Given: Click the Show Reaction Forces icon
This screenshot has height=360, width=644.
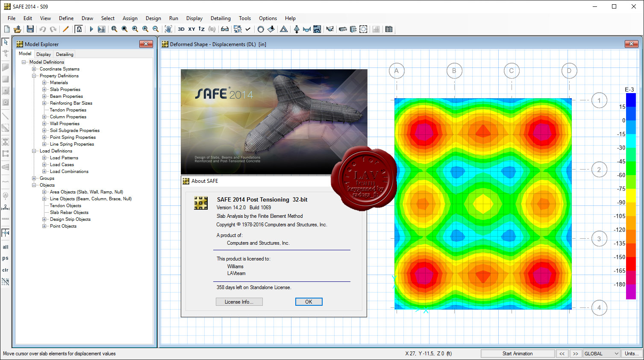Looking at the screenshot, I should point(297,29).
